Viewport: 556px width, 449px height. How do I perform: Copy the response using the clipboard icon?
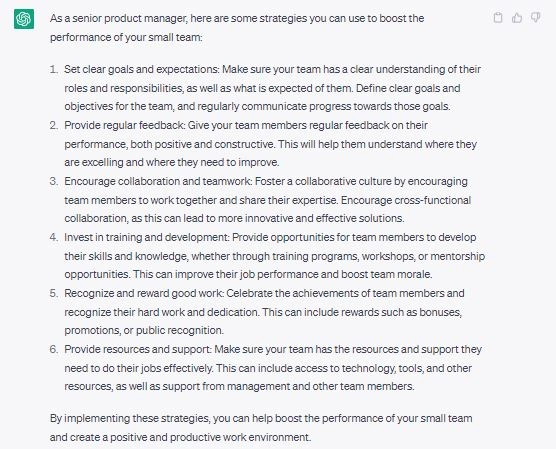498,17
